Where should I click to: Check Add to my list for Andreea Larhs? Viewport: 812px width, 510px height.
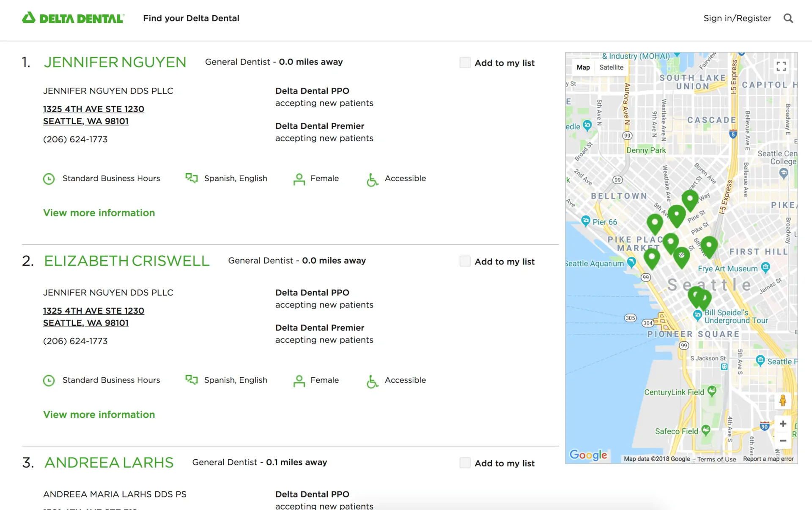(465, 463)
